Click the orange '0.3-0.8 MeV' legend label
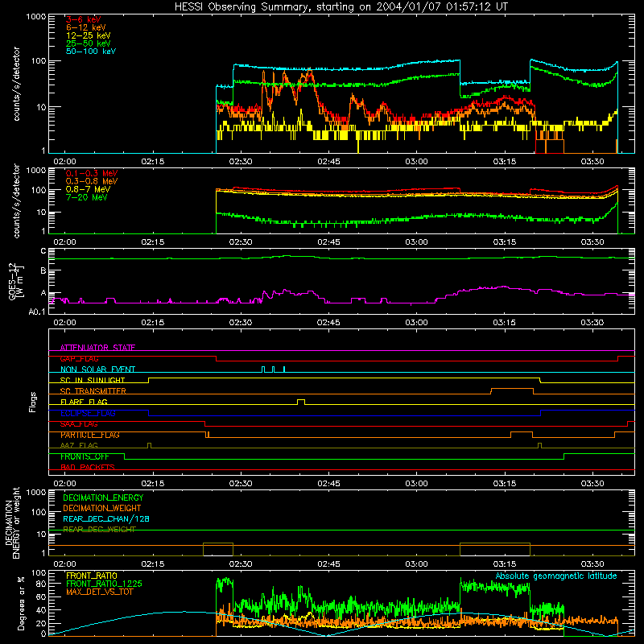 (92, 181)
